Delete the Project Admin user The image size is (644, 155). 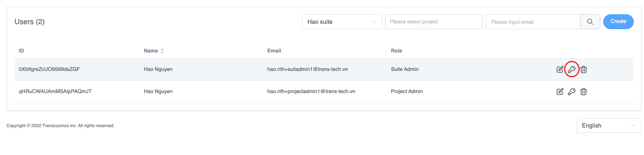click(x=584, y=91)
